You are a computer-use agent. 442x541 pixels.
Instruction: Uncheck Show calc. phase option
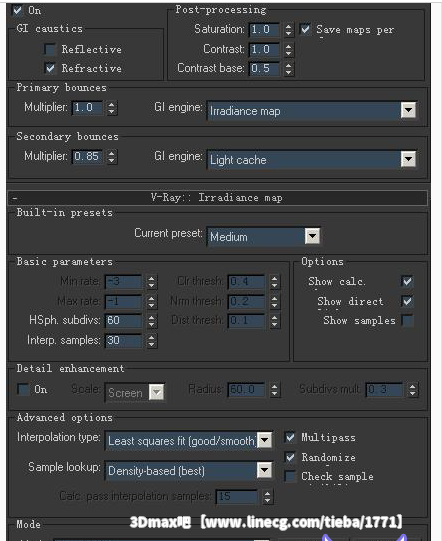407,281
